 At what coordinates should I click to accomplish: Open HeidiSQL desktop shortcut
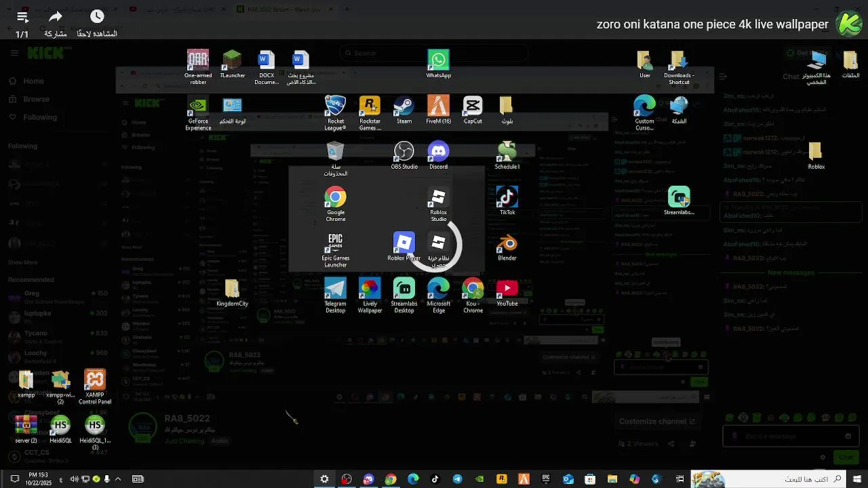coord(60,430)
